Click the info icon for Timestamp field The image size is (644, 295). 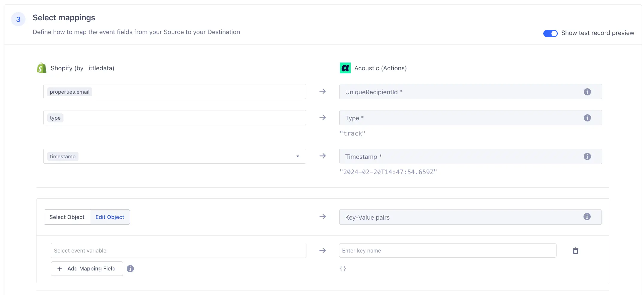pyautogui.click(x=587, y=156)
